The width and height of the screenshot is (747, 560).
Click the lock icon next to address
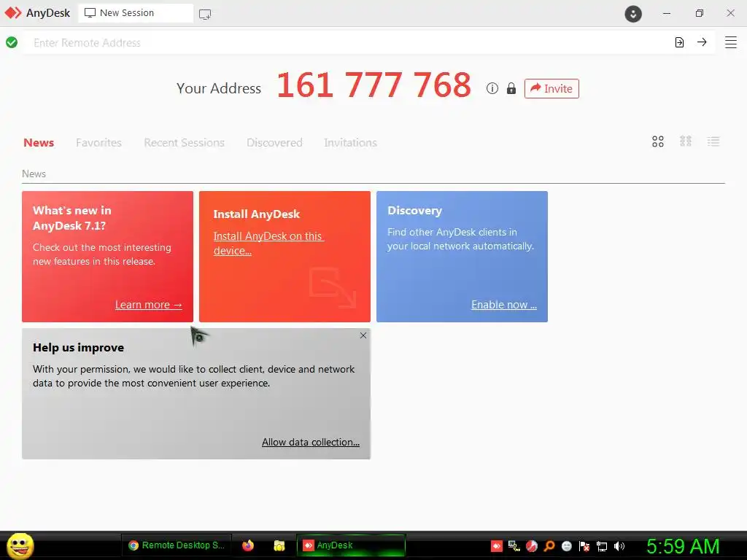coord(511,88)
